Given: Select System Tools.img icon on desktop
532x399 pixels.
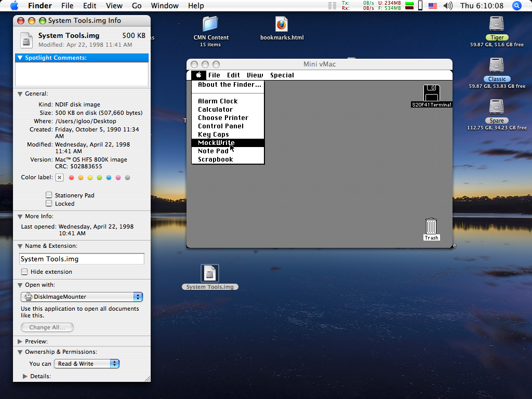Looking at the screenshot, I should tap(210, 273).
